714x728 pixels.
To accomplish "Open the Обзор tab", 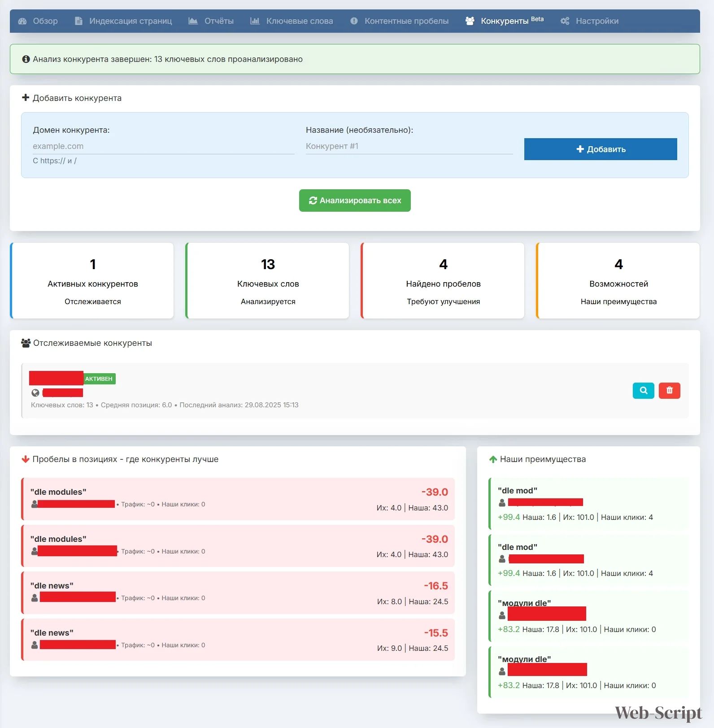I will pos(38,21).
